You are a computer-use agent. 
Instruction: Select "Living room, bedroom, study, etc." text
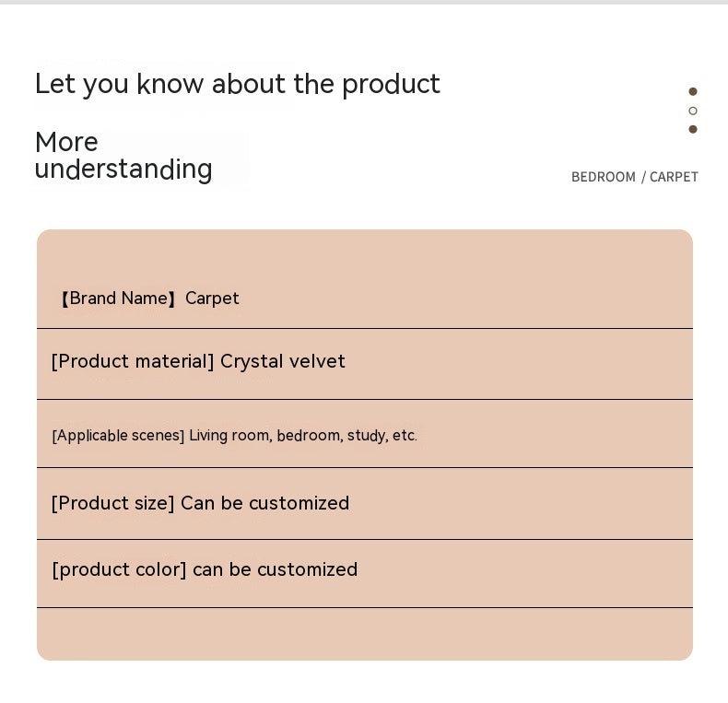click(303, 435)
